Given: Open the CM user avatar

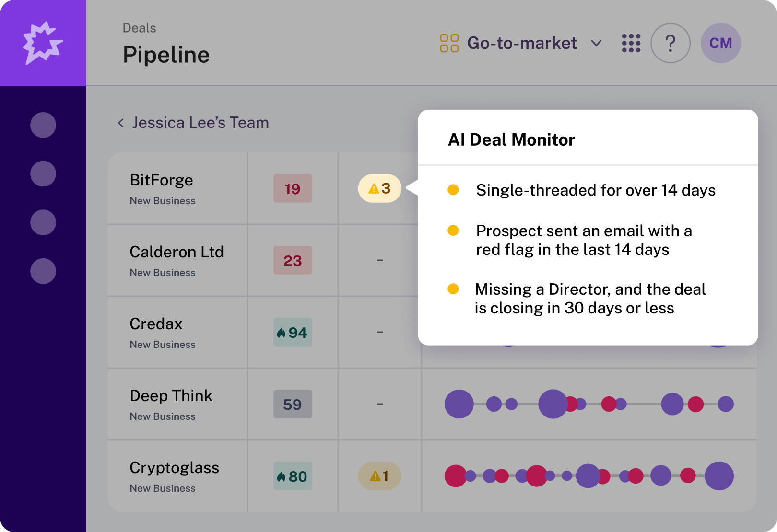Looking at the screenshot, I should point(720,43).
